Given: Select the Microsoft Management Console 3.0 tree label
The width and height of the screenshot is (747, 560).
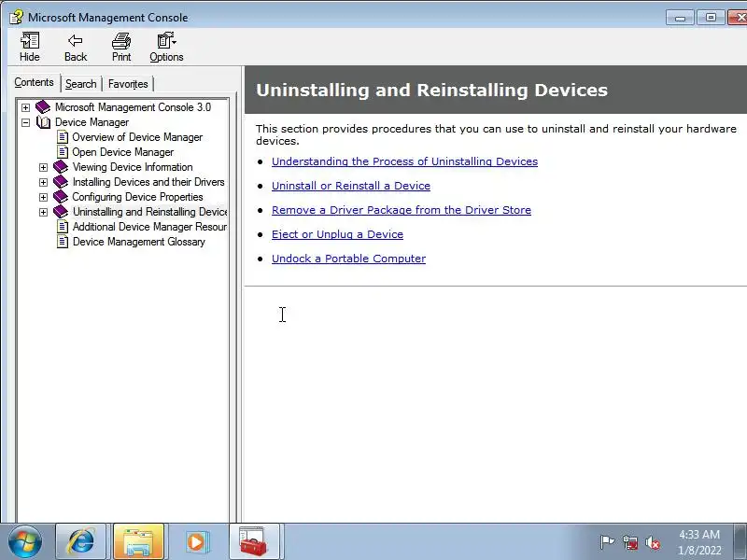Looking at the screenshot, I should (133, 107).
